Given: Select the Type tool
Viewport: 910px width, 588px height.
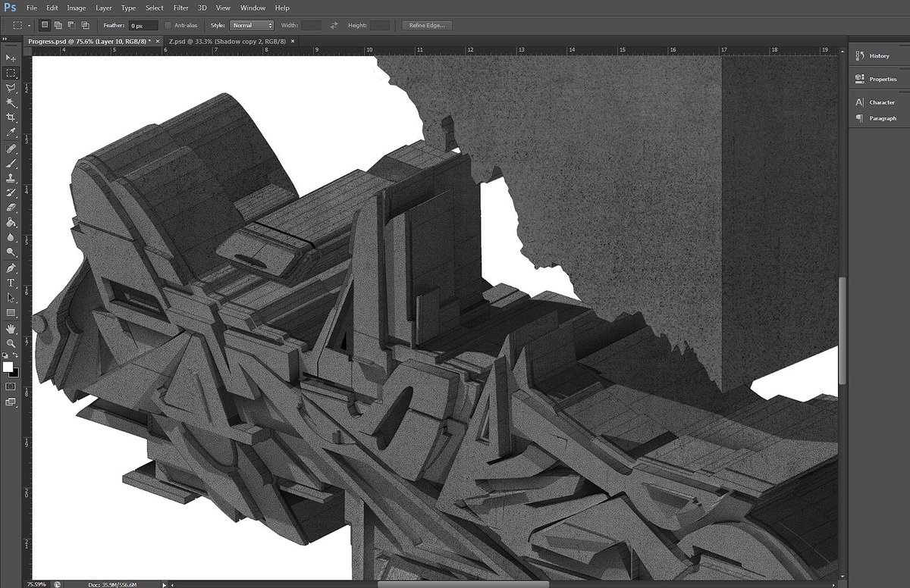Looking at the screenshot, I should click(x=11, y=283).
